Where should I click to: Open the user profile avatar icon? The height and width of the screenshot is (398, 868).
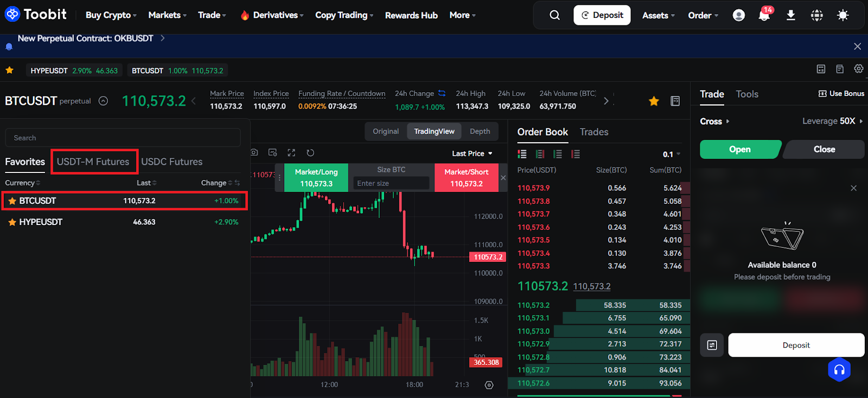[738, 15]
